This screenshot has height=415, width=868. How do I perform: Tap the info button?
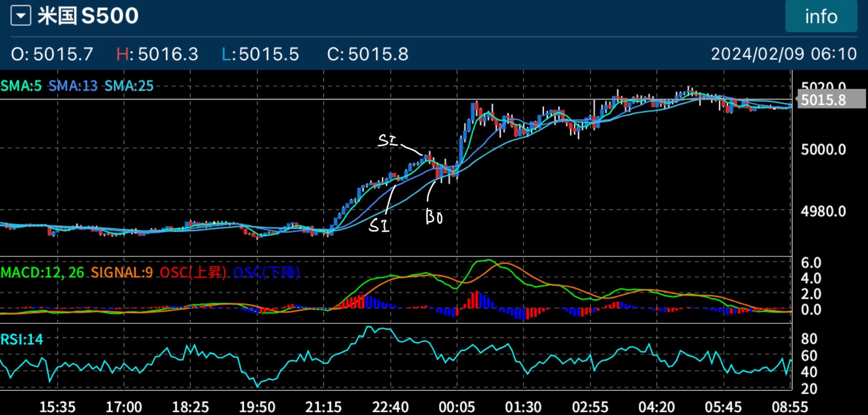(x=821, y=16)
